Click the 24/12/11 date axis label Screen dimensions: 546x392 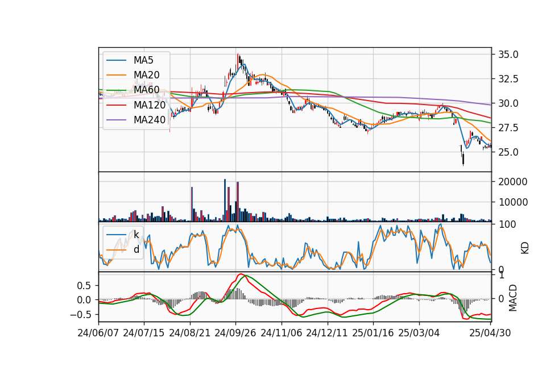pyautogui.click(x=327, y=333)
